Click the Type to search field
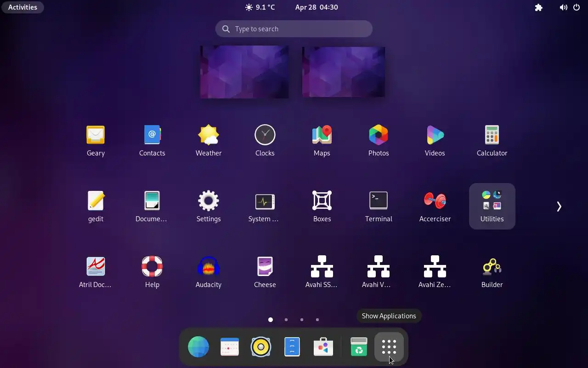This screenshot has height=368, width=588. (x=294, y=29)
